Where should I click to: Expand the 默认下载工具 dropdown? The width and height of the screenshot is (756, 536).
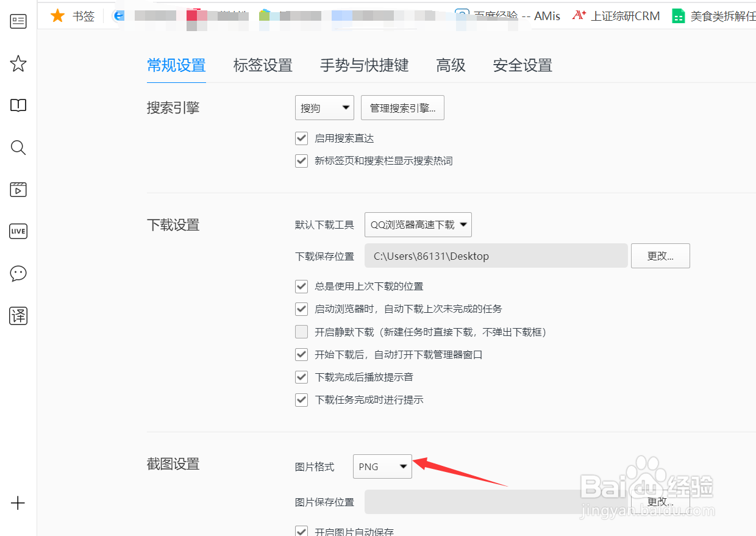pyautogui.click(x=418, y=224)
